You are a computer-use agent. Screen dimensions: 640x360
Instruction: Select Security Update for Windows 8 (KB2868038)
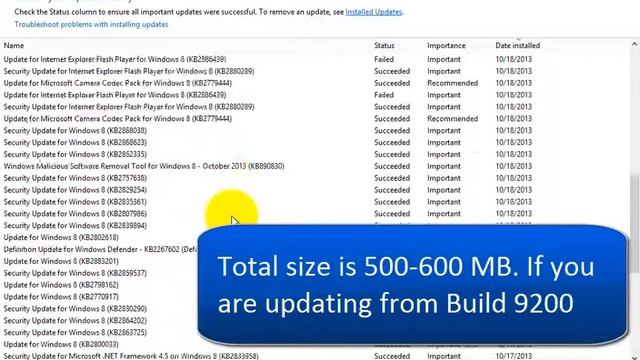(x=75, y=130)
